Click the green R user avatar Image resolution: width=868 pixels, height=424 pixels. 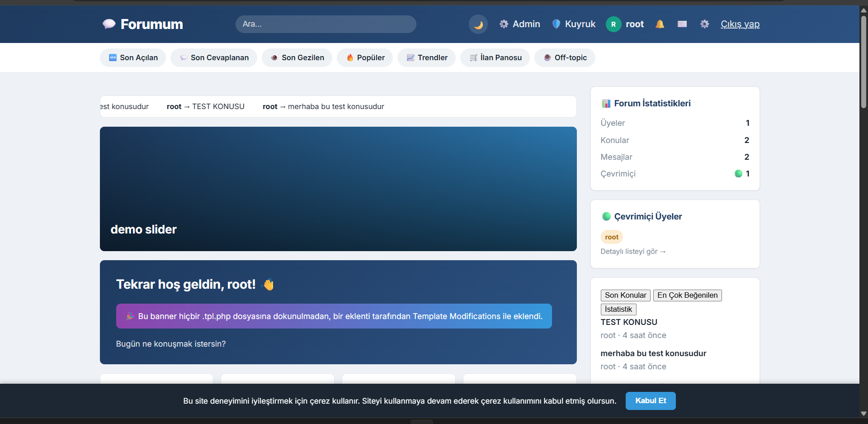click(613, 24)
